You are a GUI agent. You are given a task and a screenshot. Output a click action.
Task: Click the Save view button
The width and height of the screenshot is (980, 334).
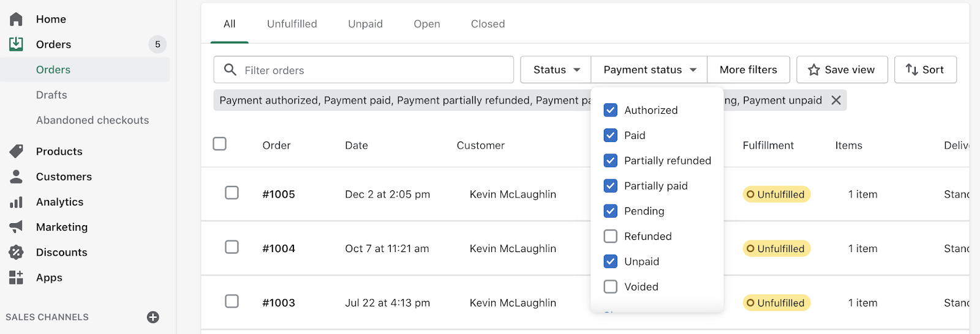pos(842,70)
